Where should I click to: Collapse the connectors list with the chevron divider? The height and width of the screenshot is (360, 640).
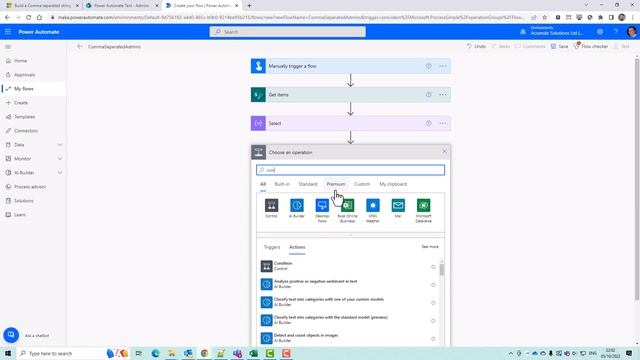pyautogui.click(x=351, y=235)
